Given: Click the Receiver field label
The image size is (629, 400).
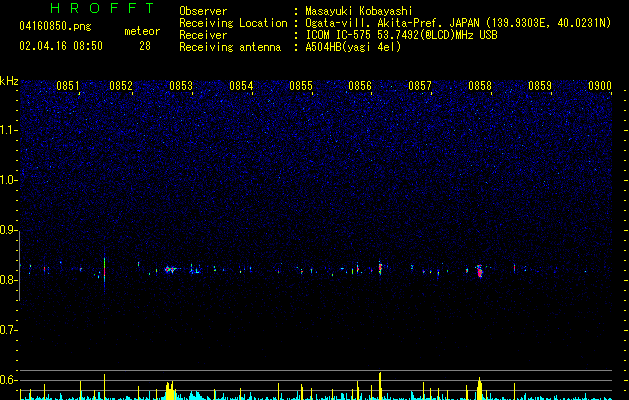Looking at the screenshot, I should [203, 35].
